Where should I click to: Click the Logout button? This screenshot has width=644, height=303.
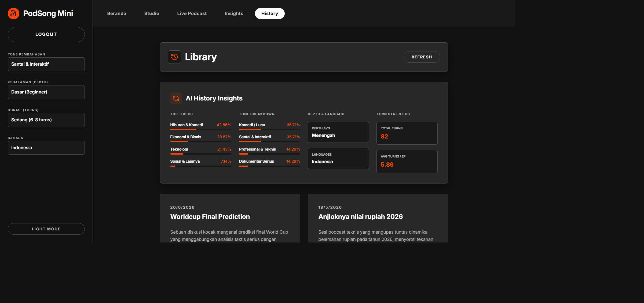point(46,35)
